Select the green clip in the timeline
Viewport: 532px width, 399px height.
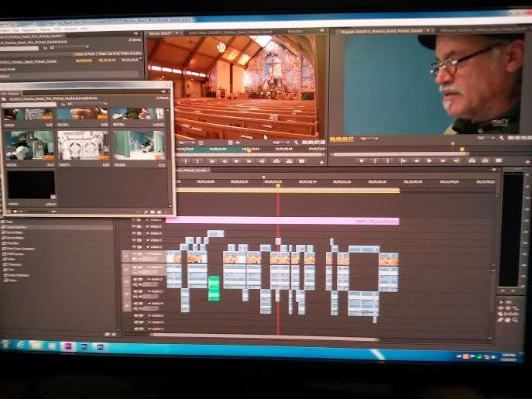click(214, 288)
